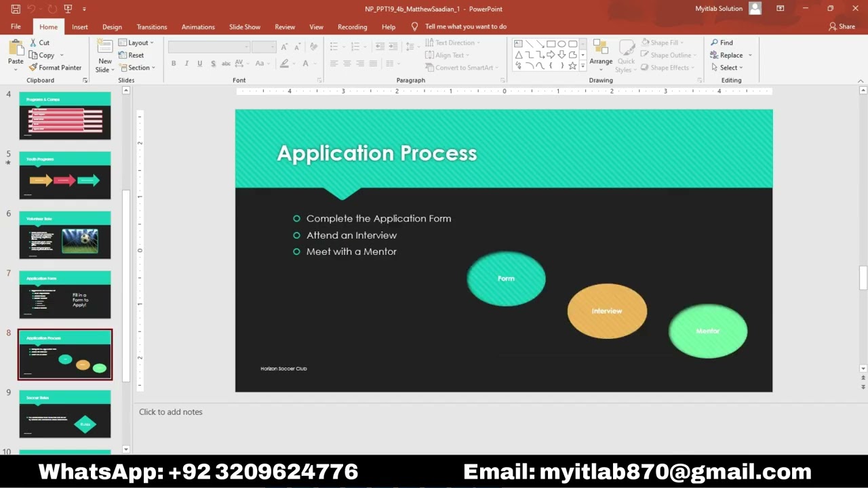The image size is (868, 488).
Task: Open the Replace dropdown arrow
Action: tap(750, 56)
